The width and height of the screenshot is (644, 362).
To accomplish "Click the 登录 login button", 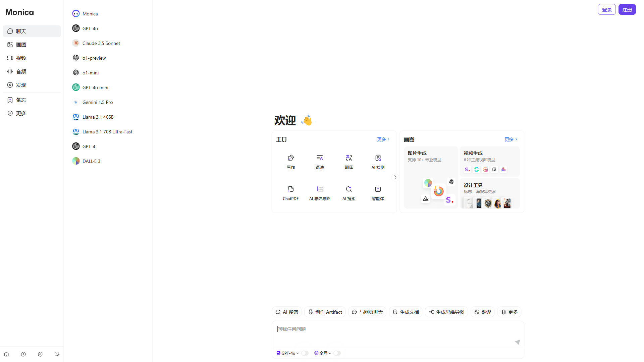I will pos(607,10).
